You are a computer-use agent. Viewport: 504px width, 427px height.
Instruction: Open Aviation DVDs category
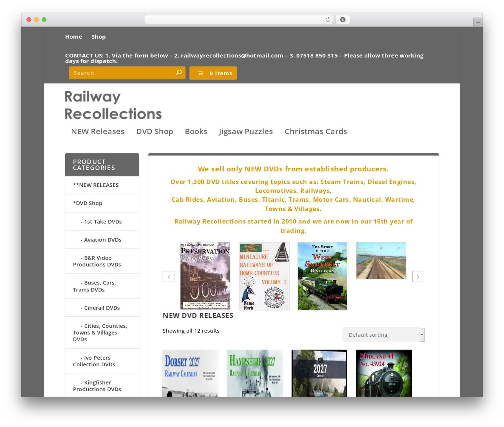(x=102, y=240)
